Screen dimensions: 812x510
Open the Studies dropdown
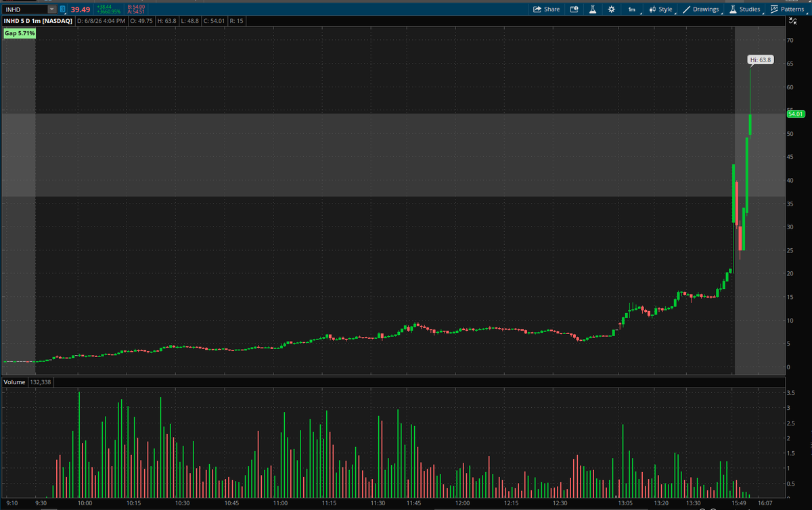pos(745,9)
